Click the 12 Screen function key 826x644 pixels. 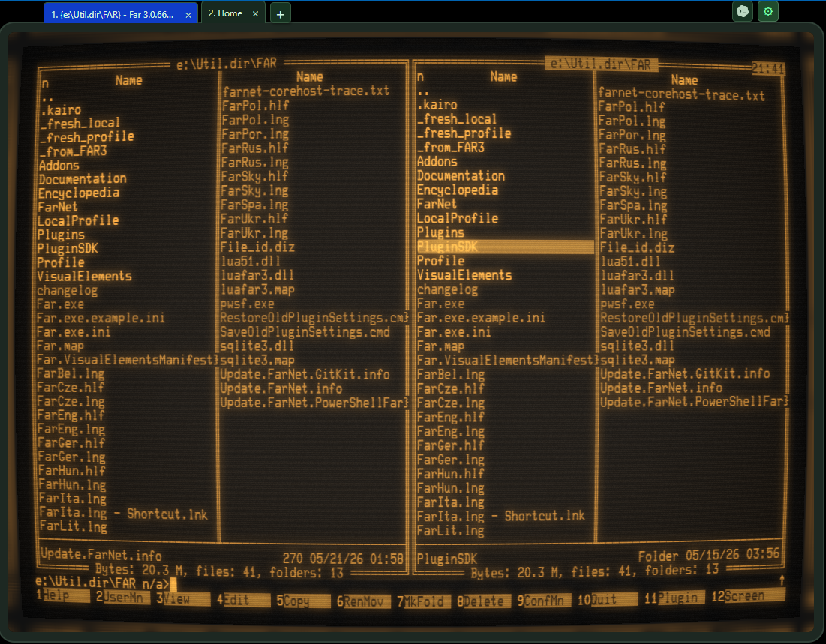pyautogui.click(x=748, y=595)
